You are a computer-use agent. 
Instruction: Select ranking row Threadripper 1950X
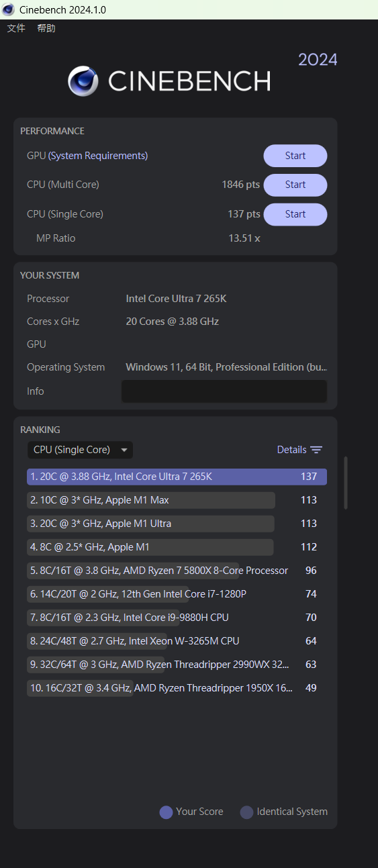pos(177,688)
